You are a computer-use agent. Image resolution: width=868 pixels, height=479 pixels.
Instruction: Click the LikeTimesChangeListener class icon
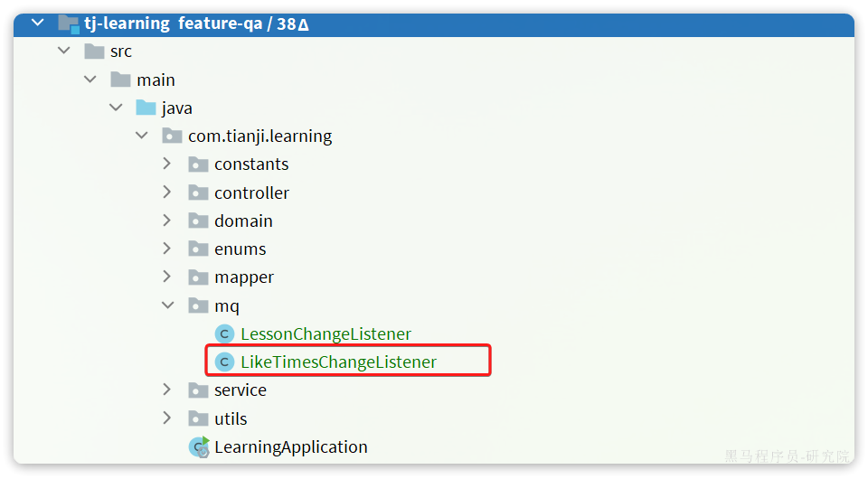coord(224,362)
